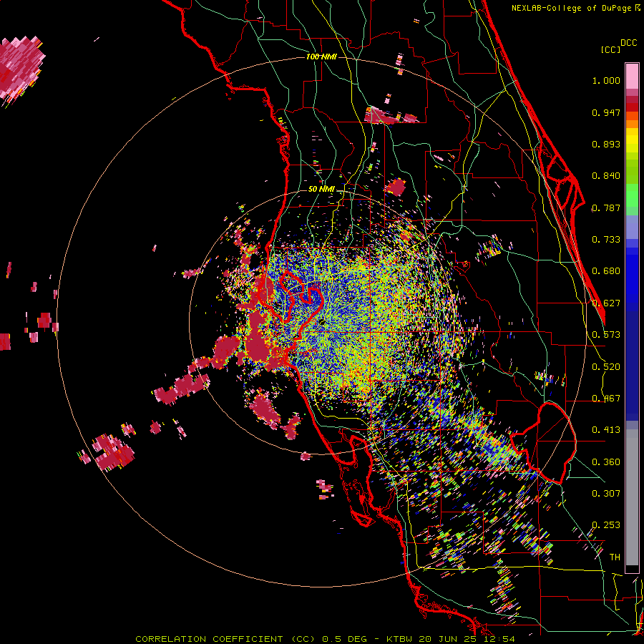The image size is (644, 644).
Task: Click the 0.307 scale value
Action: (x=606, y=493)
